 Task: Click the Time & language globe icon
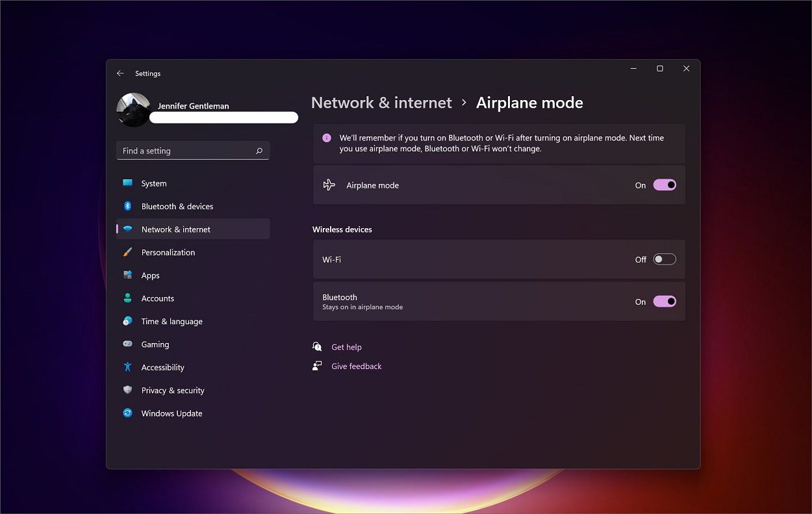point(128,321)
